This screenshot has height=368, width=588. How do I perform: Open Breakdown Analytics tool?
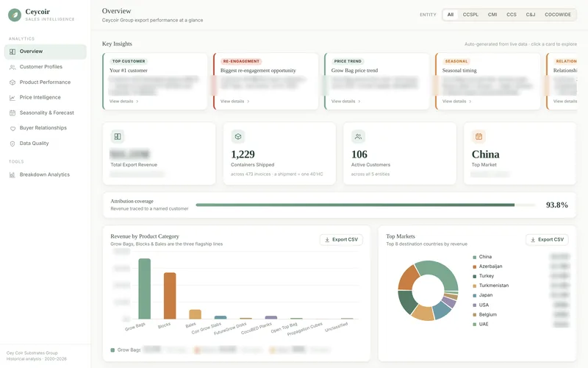click(x=46, y=174)
